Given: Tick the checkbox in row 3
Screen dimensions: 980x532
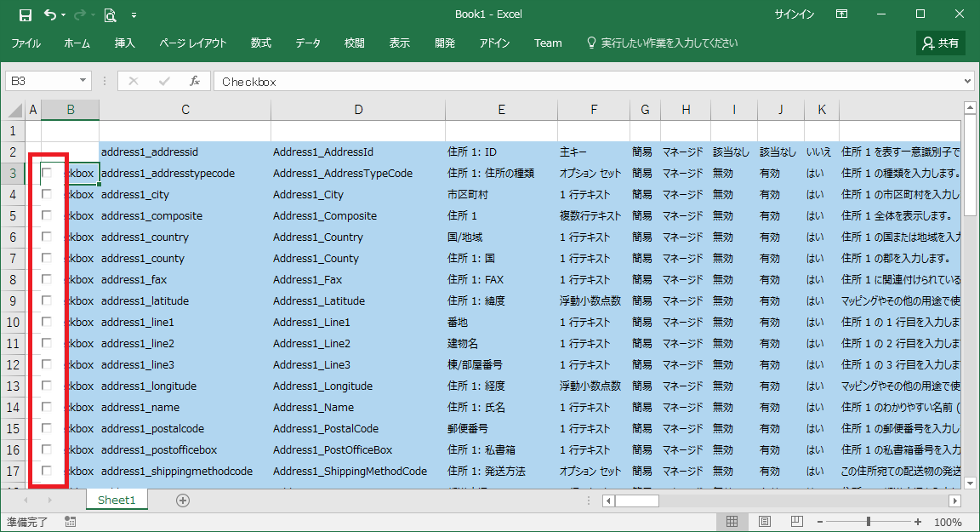Looking at the screenshot, I should tap(47, 173).
